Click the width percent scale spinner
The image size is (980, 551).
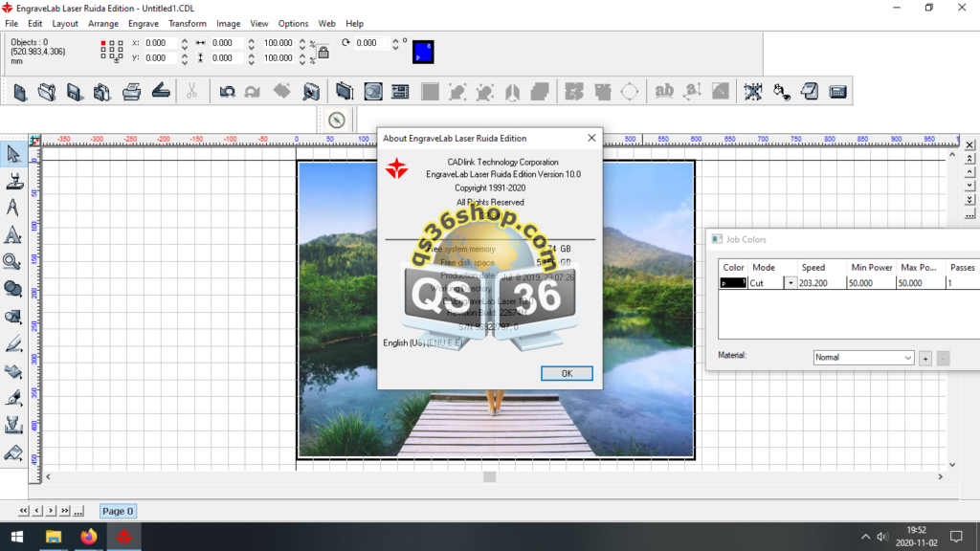point(302,43)
